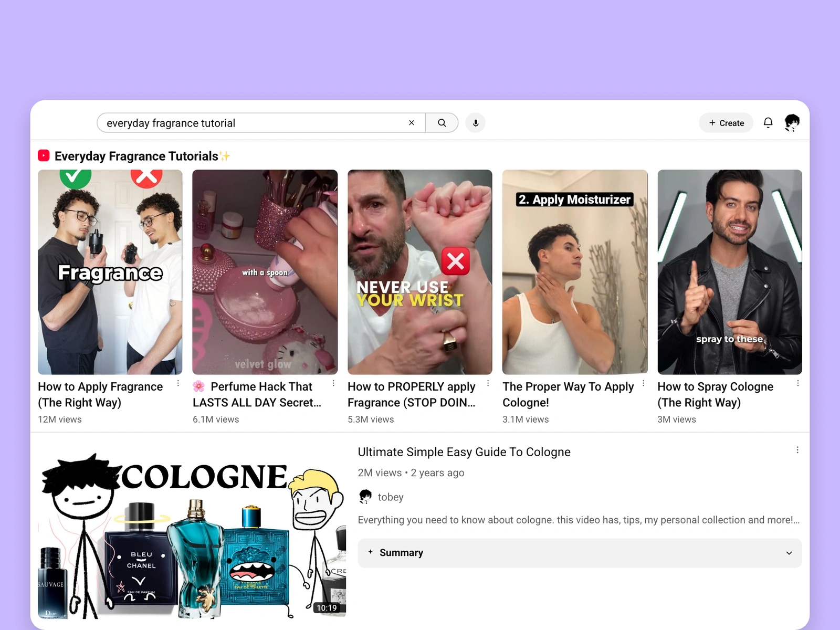Open options for How to PROPERLY apply Fragrance
840x630 pixels.
[x=488, y=384]
